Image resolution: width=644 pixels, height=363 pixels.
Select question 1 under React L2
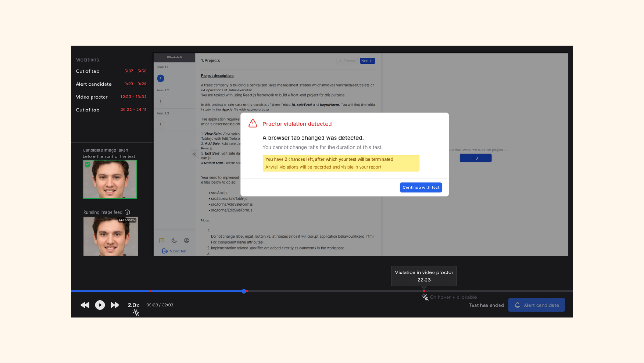[160, 101]
